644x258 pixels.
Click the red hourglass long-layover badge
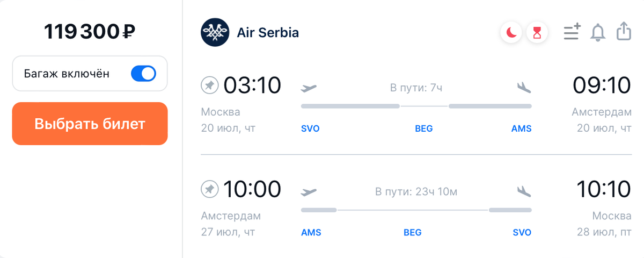[537, 33]
